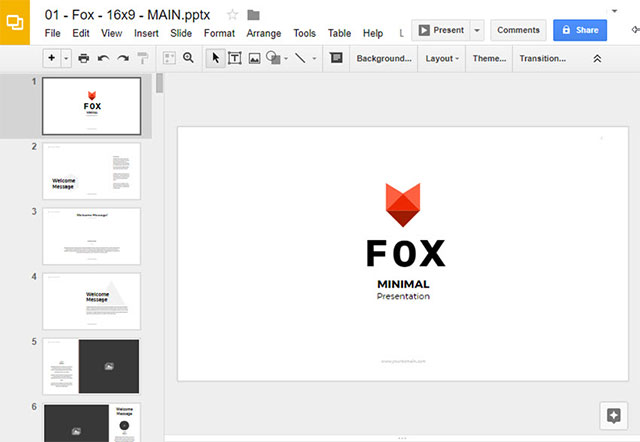Screen dimensions: 640x442
Task: Click the zoom magnifier tool
Action: click(x=187, y=59)
